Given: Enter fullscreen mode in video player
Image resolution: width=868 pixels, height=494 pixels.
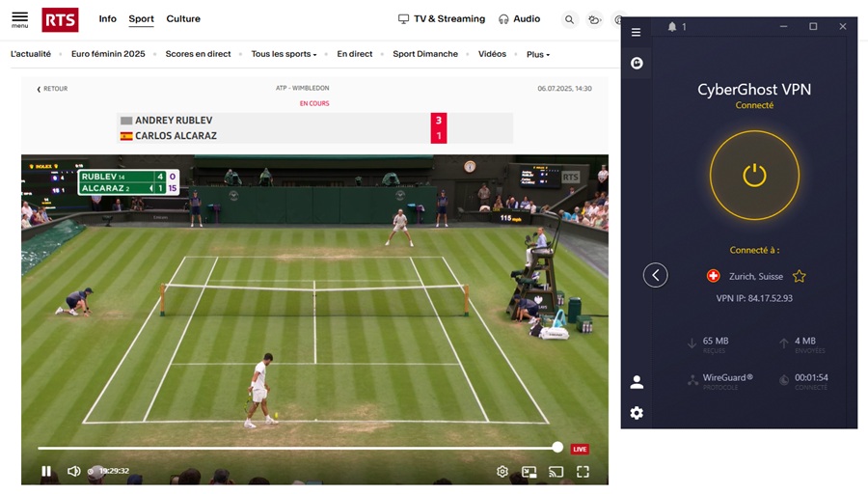Looking at the screenshot, I should [583, 472].
